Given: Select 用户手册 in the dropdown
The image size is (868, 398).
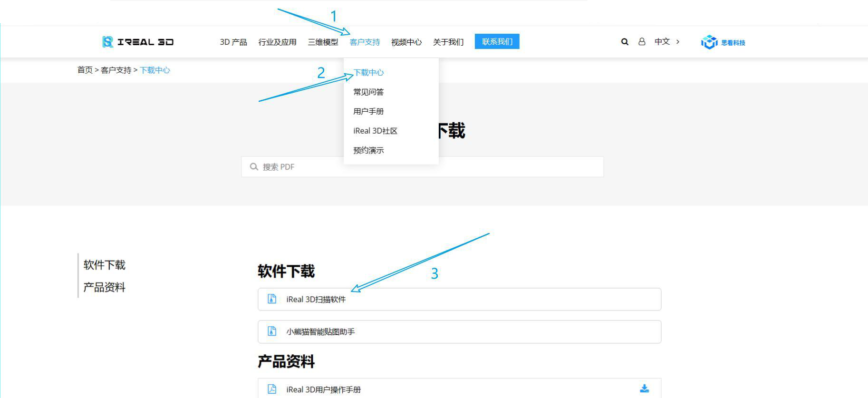Looking at the screenshot, I should 368,111.
